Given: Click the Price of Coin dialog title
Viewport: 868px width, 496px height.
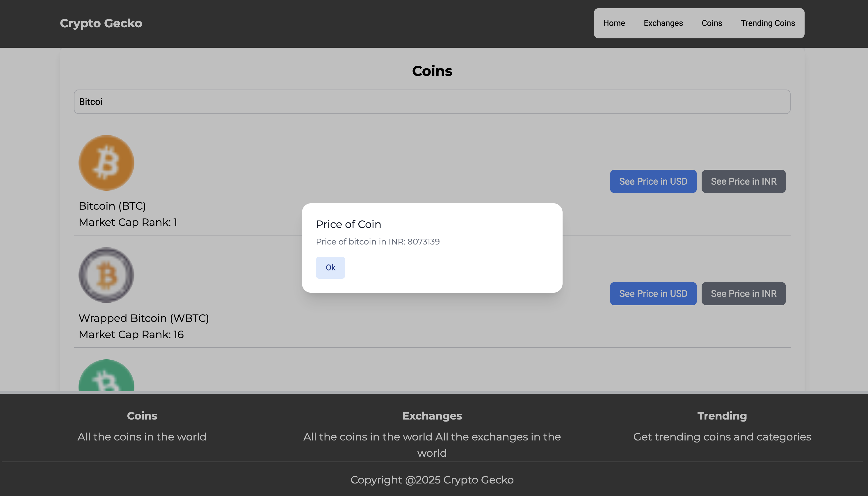Looking at the screenshot, I should (348, 224).
